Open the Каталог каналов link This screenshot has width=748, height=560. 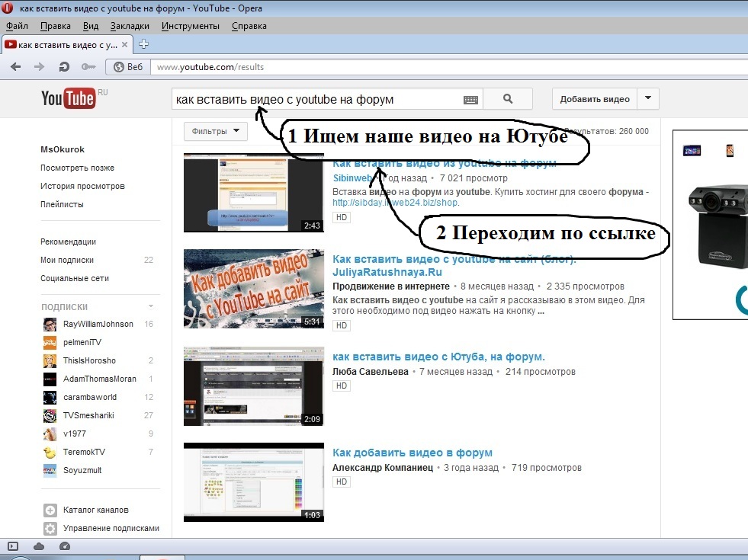click(96, 510)
